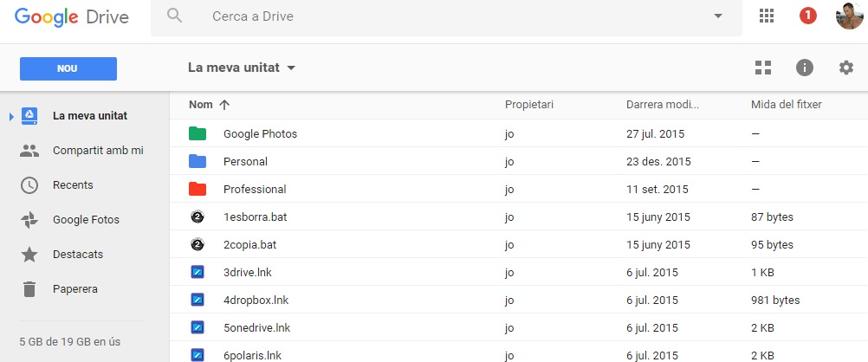Open Google Fotos pinwheel icon
The image size is (868, 362).
[29, 220]
